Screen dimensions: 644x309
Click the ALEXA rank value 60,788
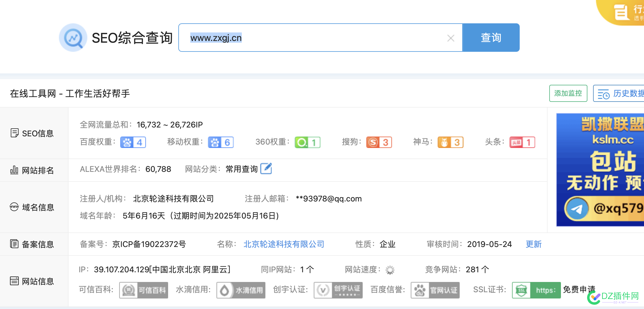(x=158, y=169)
